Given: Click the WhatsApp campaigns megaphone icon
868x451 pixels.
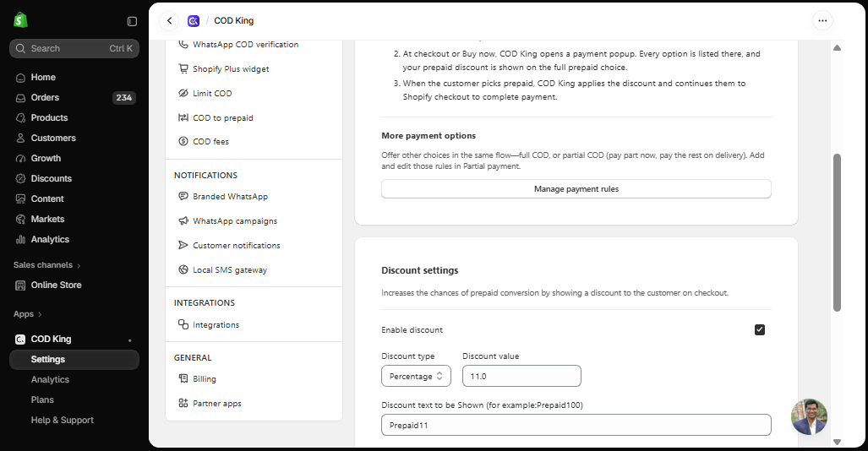Looking at the screenshot, I should point(183,220).
